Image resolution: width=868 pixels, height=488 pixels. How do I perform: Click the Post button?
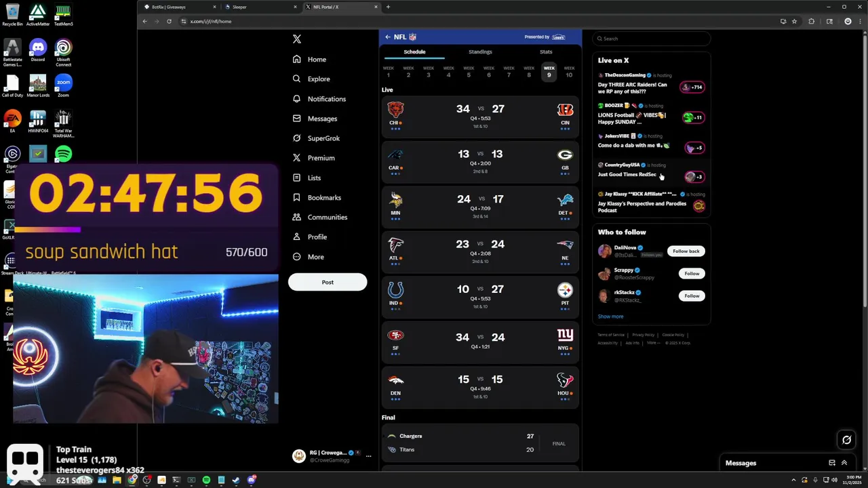coord(328,282)
